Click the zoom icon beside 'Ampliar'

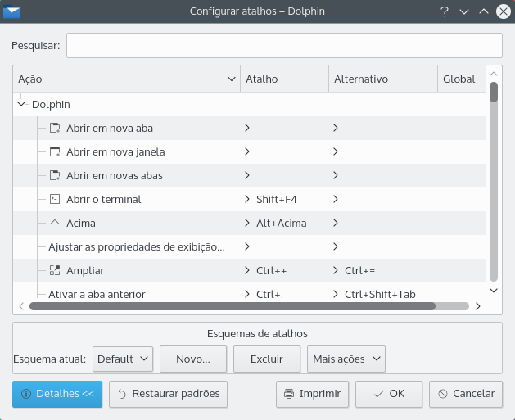click(x=55, y=270)
